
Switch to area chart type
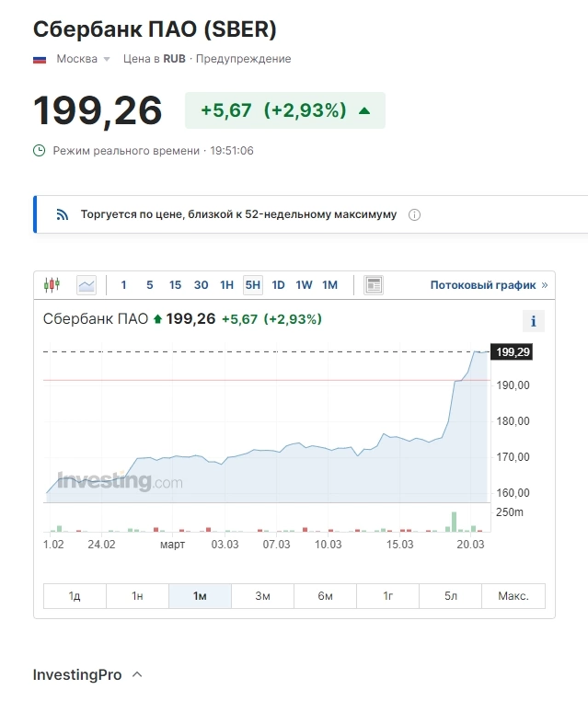(86, 285)
